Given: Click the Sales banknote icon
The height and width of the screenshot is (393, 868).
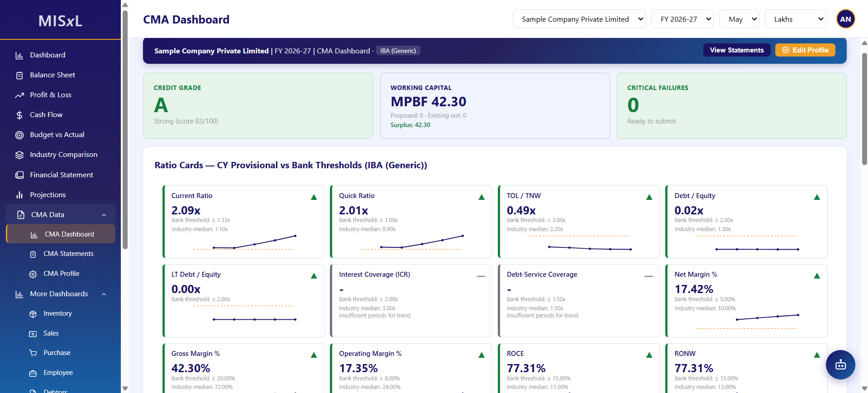Looking at the screenshot, I should [33, 334].
